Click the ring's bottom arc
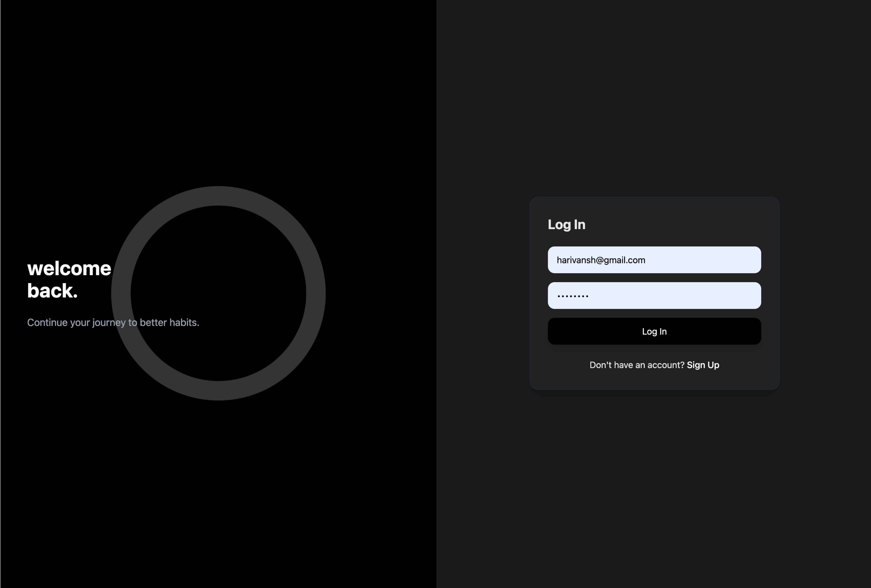Screen dimensions: 871x588 click(x=218, y=391)
